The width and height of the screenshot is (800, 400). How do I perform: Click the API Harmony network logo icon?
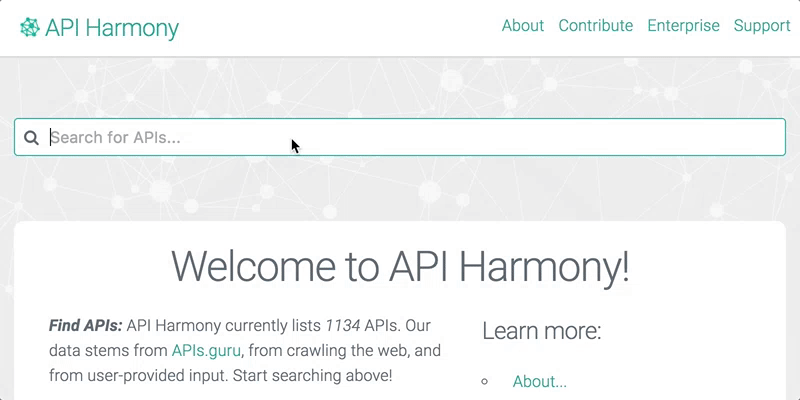(x=30, y=27)
